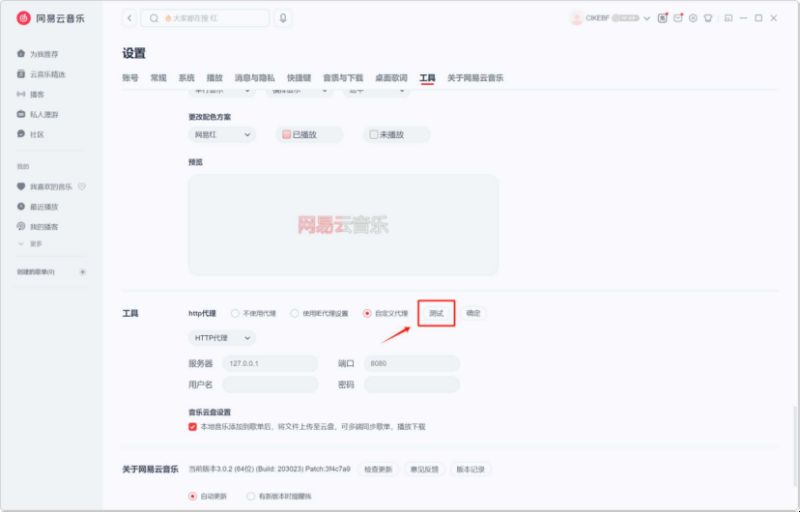Switch to the 关于网易云音乐 tab

(x=476, y=78)
